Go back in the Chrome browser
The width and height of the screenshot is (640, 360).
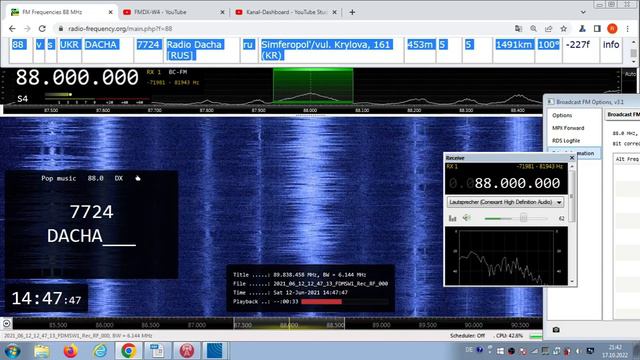[x=12, y=29]
